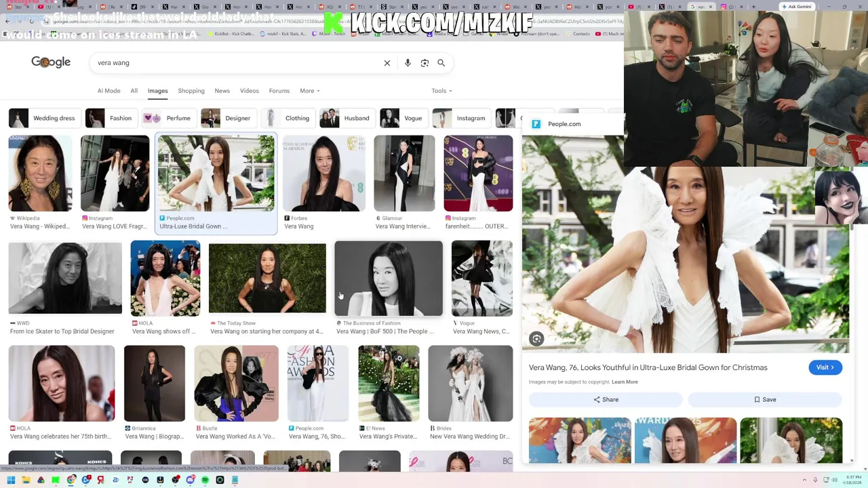Click the People.com source label in preview panel
The image size is (868, 488).
[564, 124]
